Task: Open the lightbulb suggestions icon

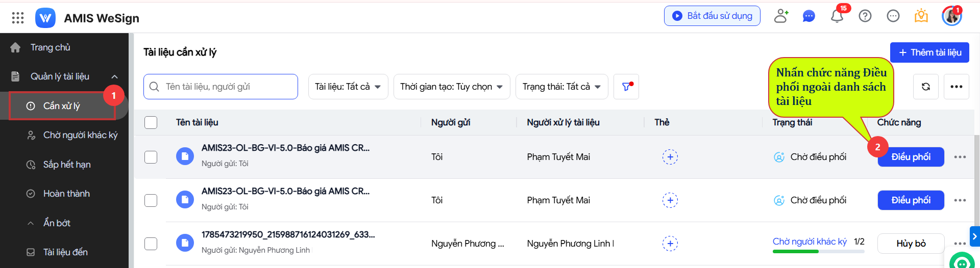Action: click(921, 16)
